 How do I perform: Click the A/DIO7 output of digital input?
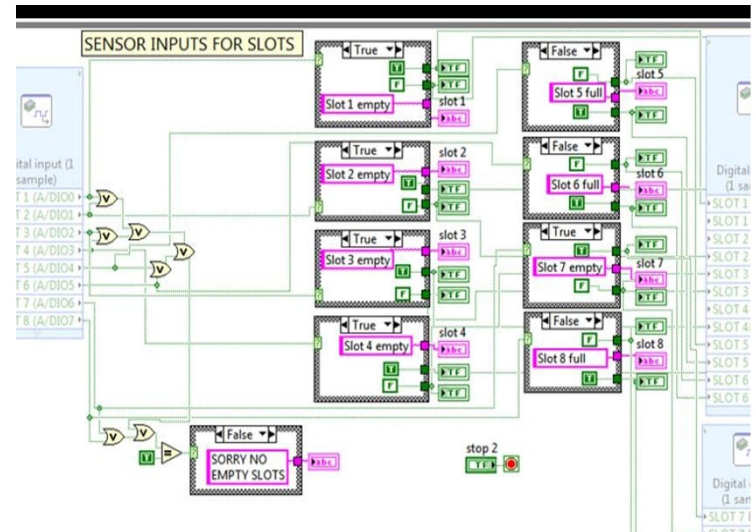50,320
